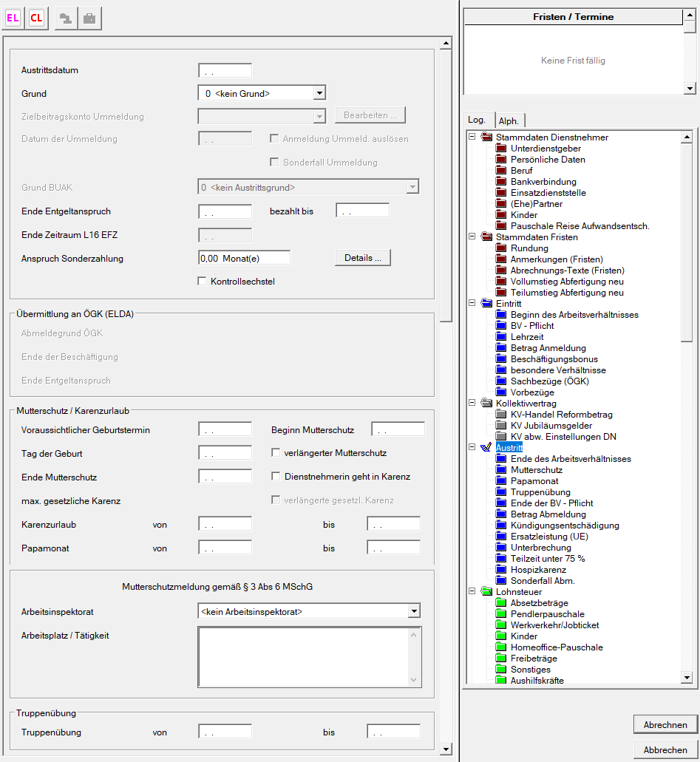Open the blue Mutterschutz folder item

click(536, 470)
